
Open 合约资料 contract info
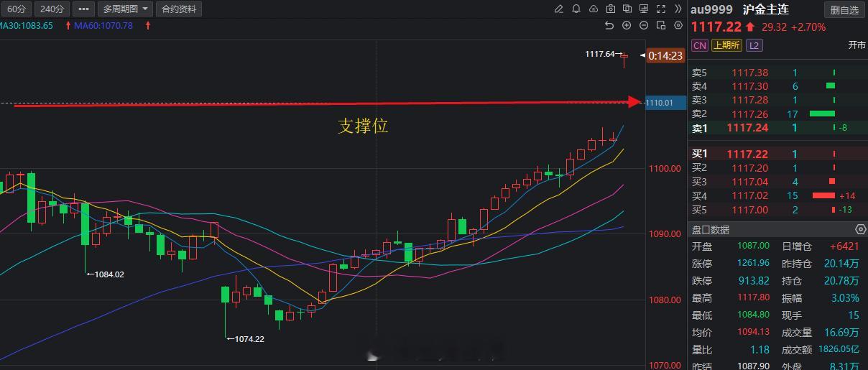coord(179,9)
